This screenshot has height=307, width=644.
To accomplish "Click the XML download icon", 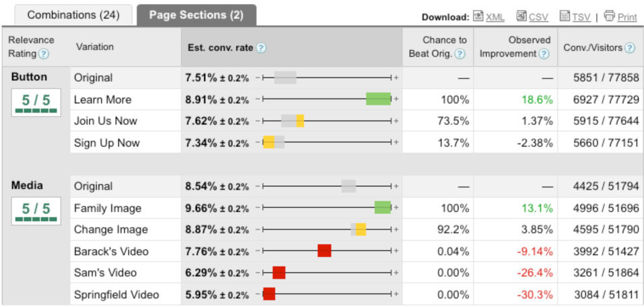I will click(x=478, y=16).
